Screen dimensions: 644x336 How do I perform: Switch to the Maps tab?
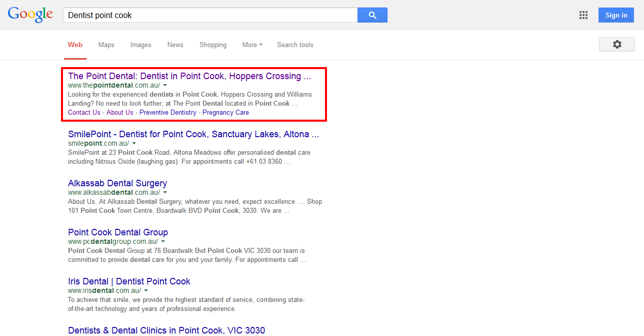106,45
